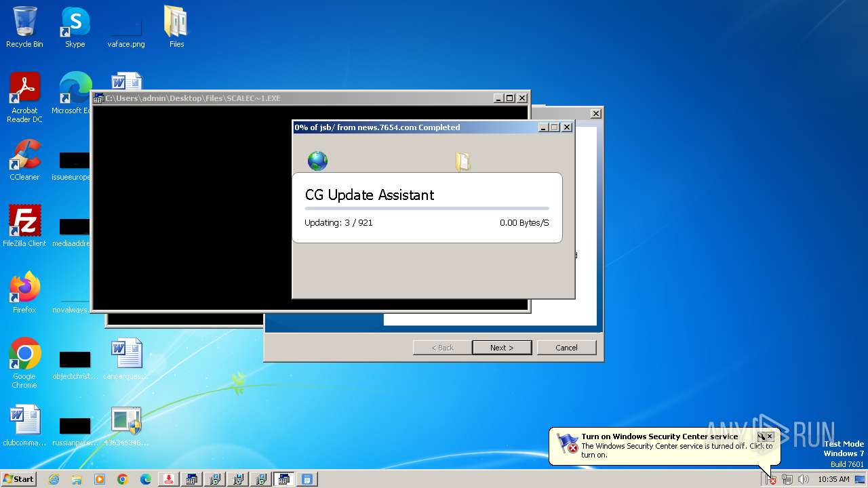Click the Action Center flag tray icon
The height and width of the screenshot is (488, 868).
(771, 479)
